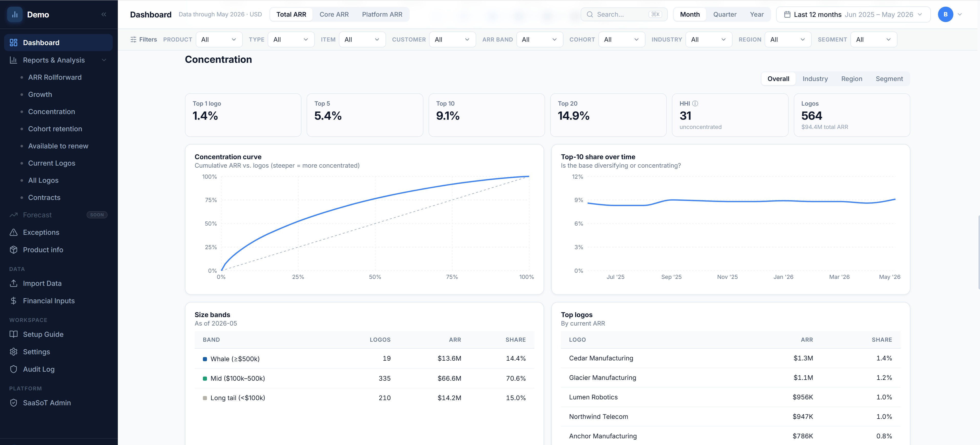Open the TYPE filter dropdown
This screenshot has width=980, height=445.
point(291,39)
